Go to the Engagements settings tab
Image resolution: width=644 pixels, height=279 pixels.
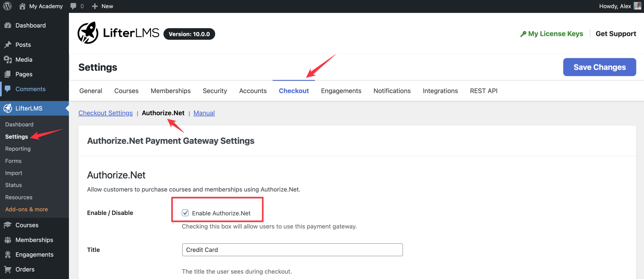(x=341, y=91)
